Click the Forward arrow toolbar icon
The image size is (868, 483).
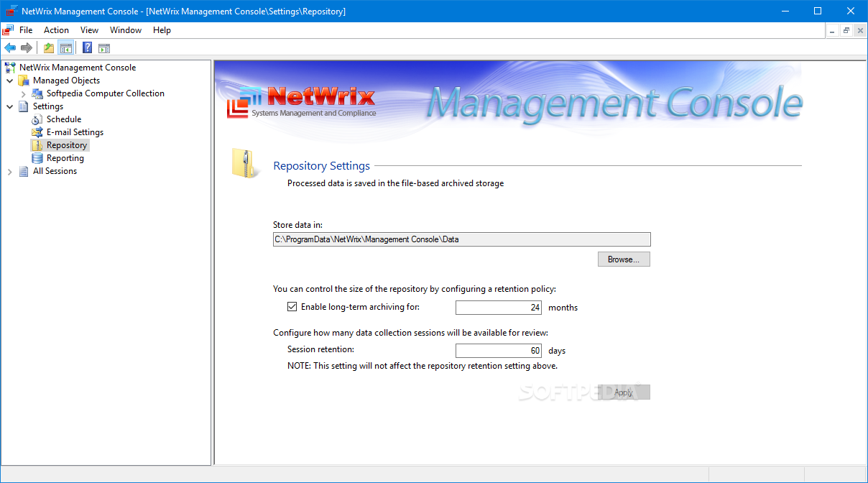coord(27,48)
